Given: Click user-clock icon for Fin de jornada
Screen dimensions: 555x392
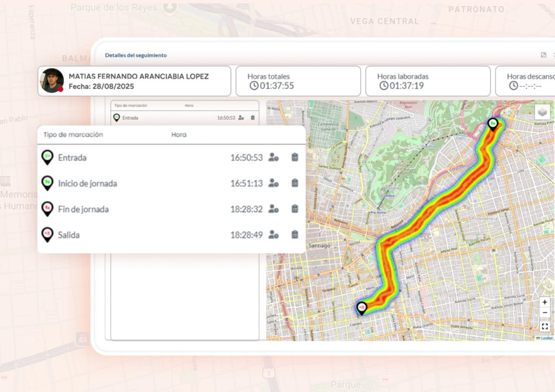Looking at the screenshot, I should pos(273,209).
